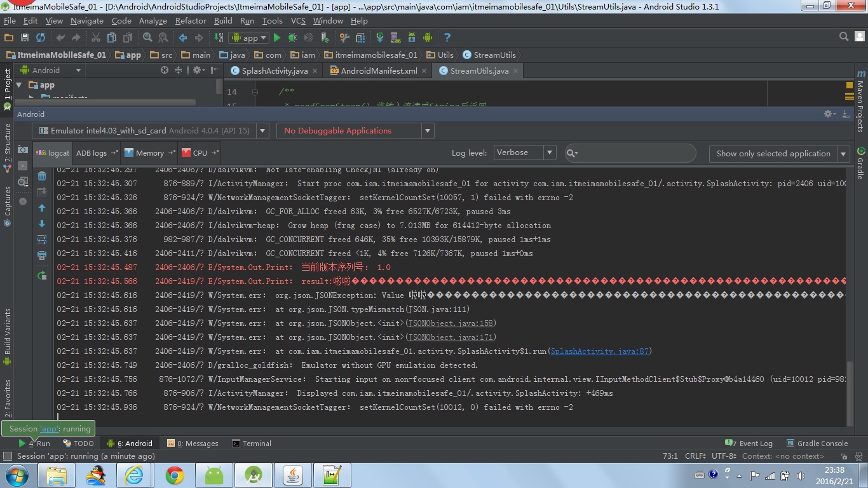Screen dimensions: 868x488
Task: Toggle Use Soft Wraps icon in logcat
Action: click(42, 240)
